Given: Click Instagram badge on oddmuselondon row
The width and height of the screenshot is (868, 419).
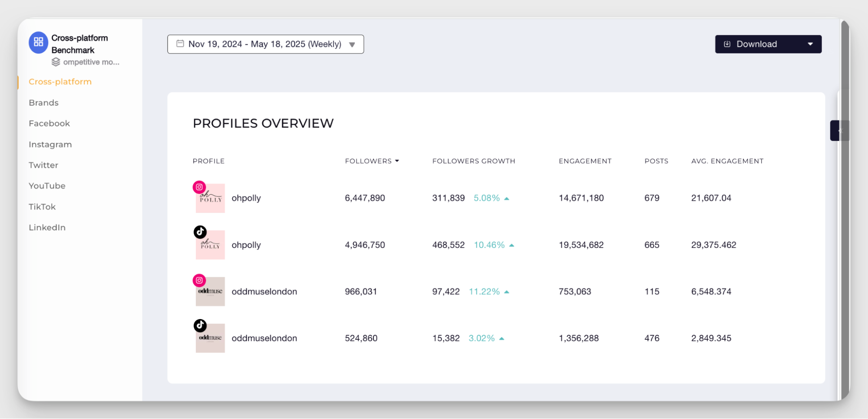Looking at the screenshot, I should point(199,280).
